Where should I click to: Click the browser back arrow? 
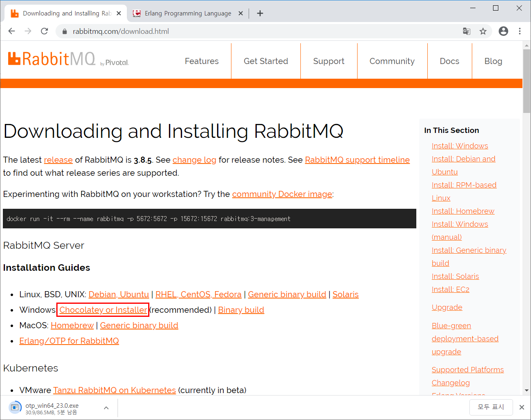[11, 31]
